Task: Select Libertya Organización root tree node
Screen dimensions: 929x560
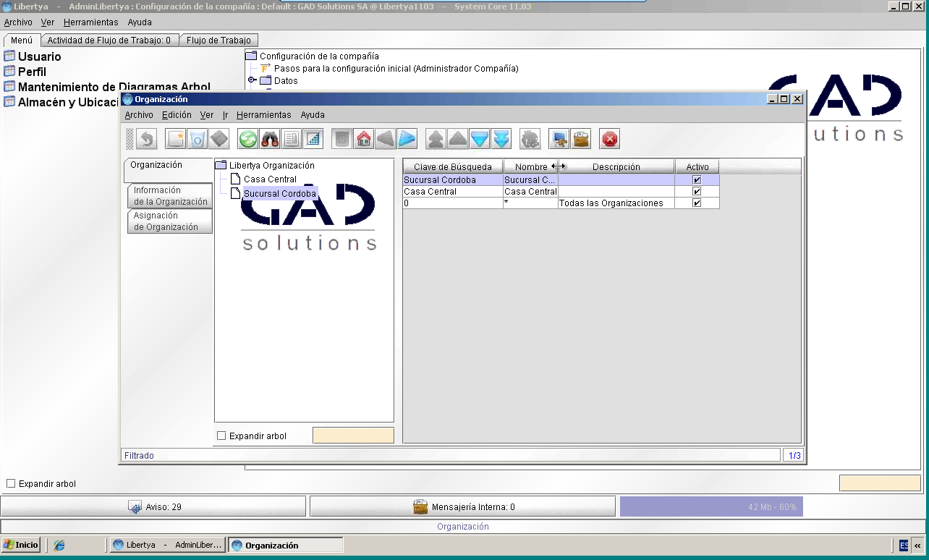Action: tap(265, 165)
